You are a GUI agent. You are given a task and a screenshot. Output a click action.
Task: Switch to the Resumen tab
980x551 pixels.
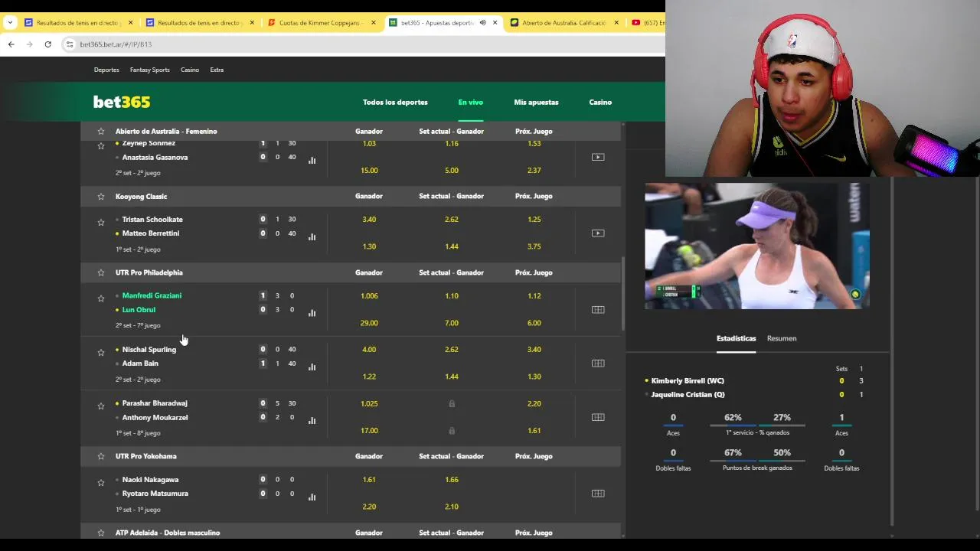pos(782,338)
